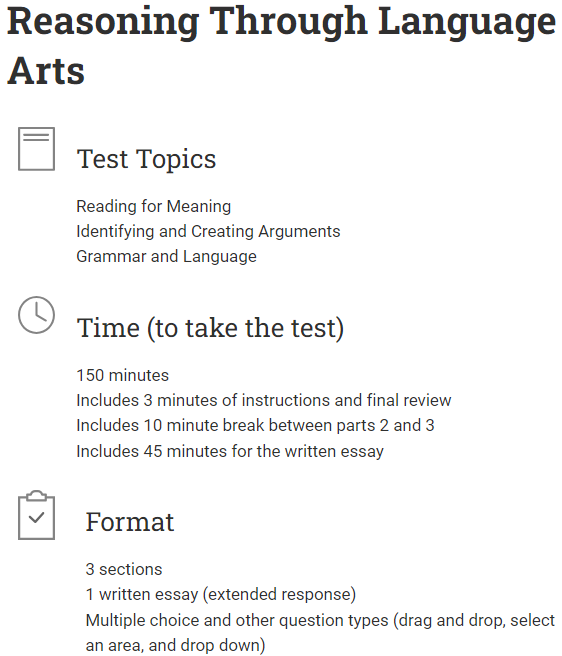The image size is (562, 656).
Task: Click the document icon beside Test Topics
Action: pyautogui.click(x=36, y=149)
